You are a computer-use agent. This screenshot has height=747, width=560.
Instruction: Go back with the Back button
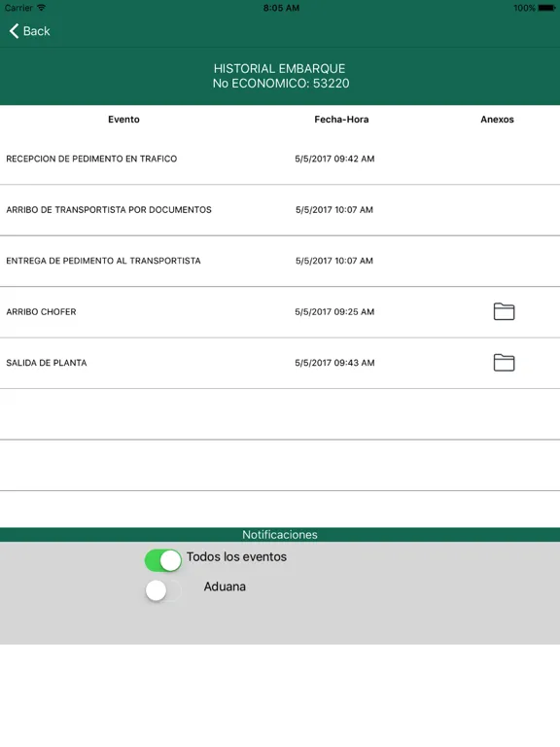(29, 31)
